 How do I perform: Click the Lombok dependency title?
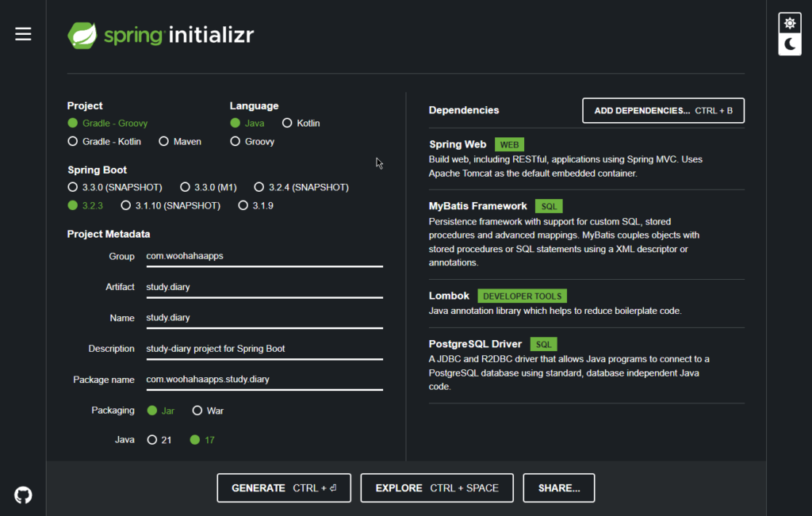(x=449, y=296)
